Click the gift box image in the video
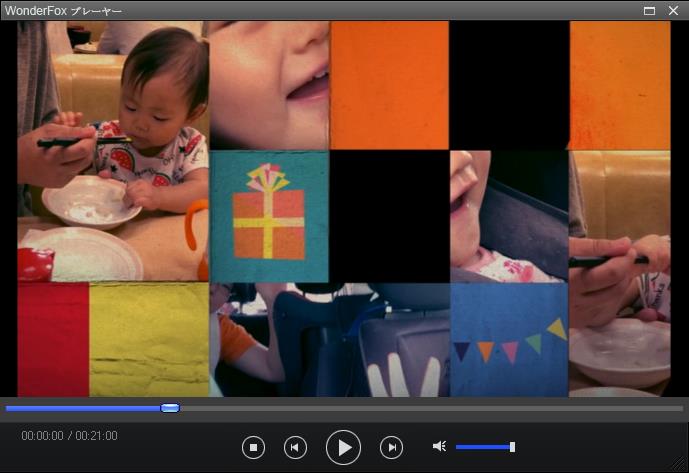689x473 pixels. coord(269,216)
